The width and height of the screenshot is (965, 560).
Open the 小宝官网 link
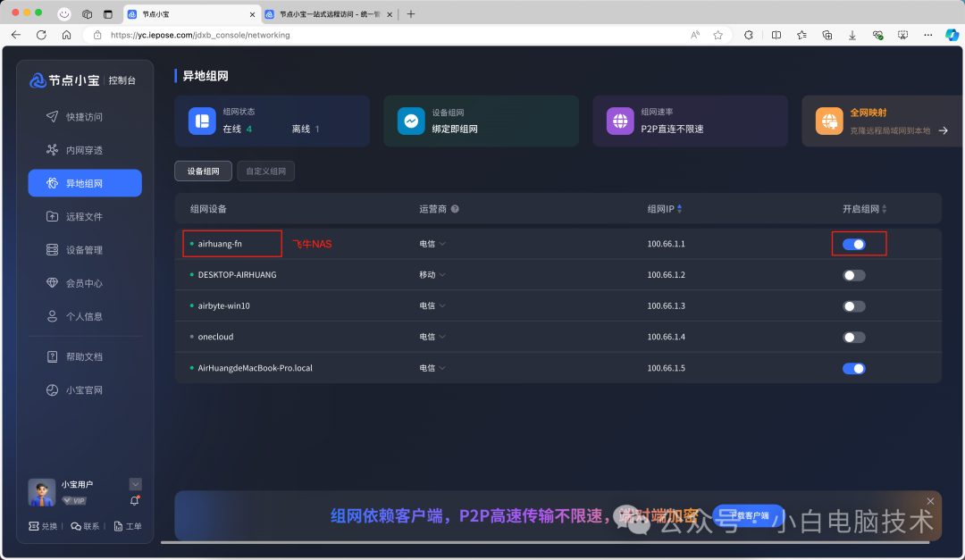coord(54,389)
